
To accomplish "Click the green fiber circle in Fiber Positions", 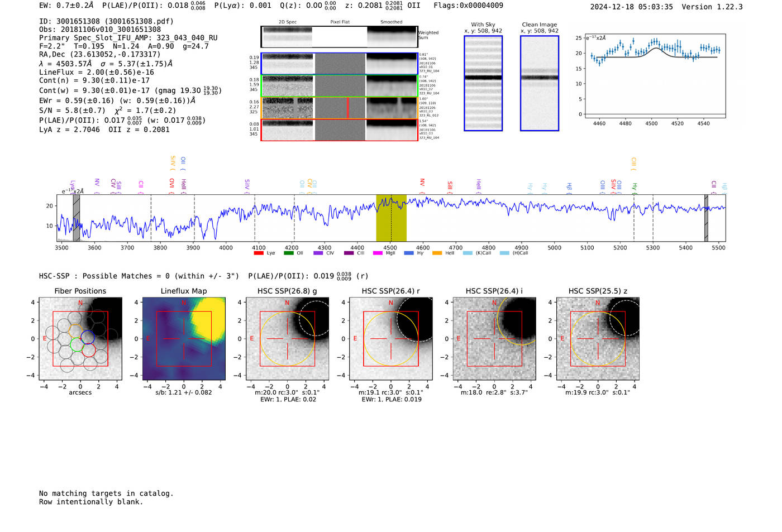I will click(77, 344).
